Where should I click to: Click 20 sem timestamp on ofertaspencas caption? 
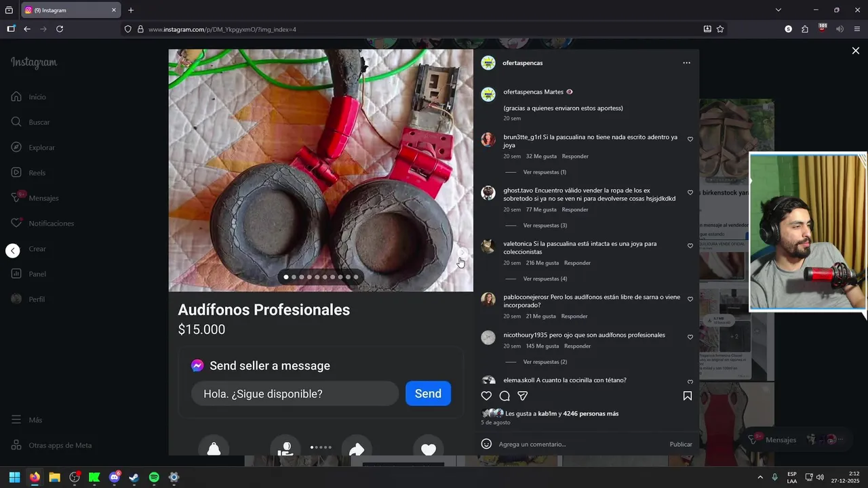pyautogui.click(x=512, y=119)
